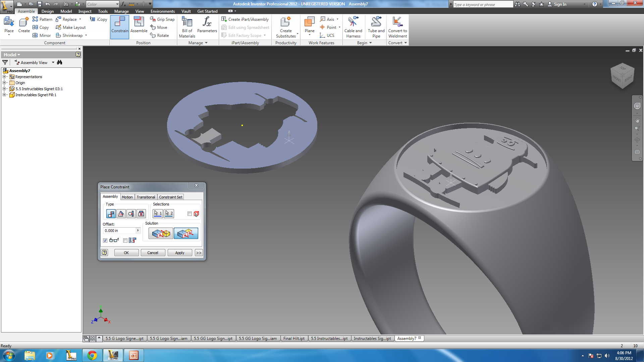Image resolution: width=644 pixels, height=362 pixels.
Task: Click the keyword search field
Action: point(483,4)
